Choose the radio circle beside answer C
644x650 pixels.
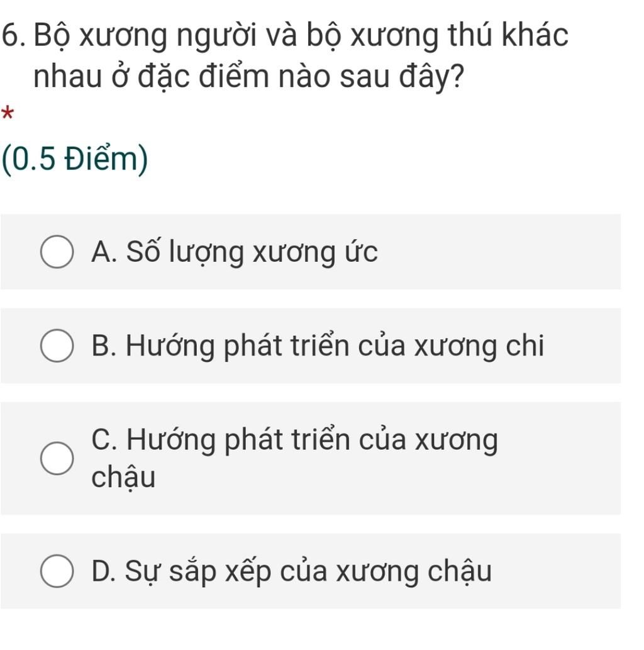tap(57, 458)
